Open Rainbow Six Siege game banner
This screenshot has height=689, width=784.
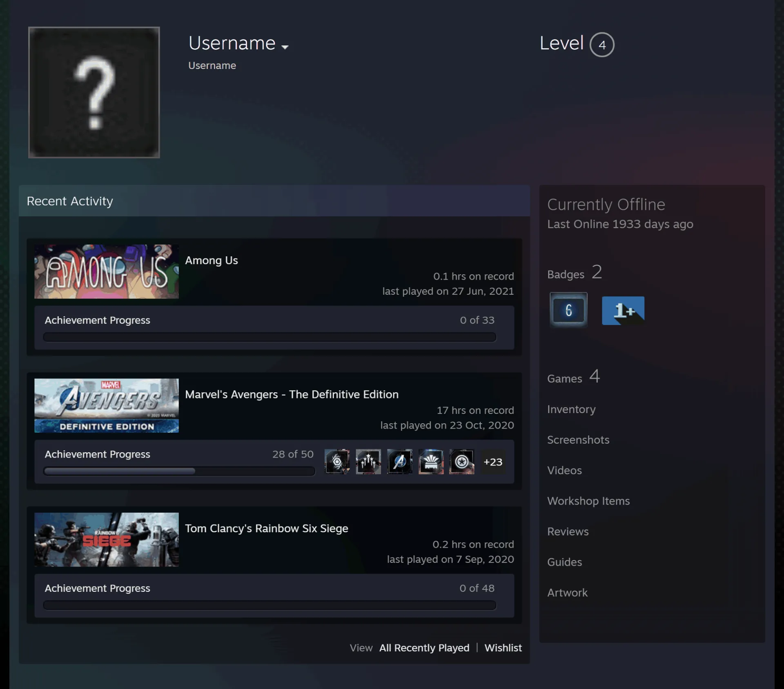107,540
